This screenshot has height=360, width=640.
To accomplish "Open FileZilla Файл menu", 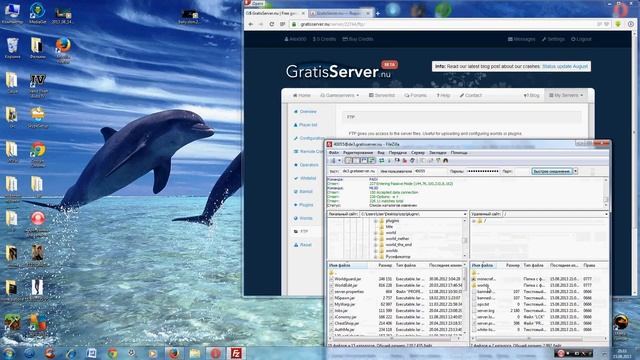I will click(333, 153).
